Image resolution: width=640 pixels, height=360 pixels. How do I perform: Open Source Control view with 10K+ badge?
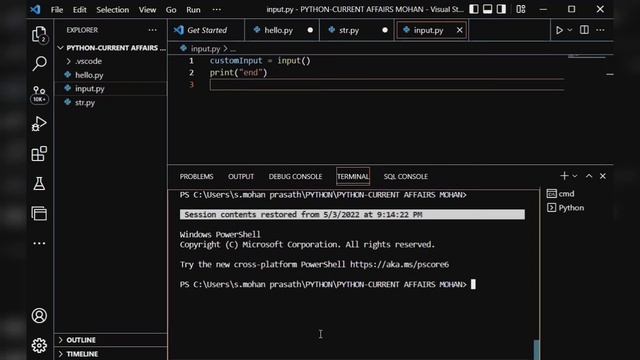click(x=39, y=94)
